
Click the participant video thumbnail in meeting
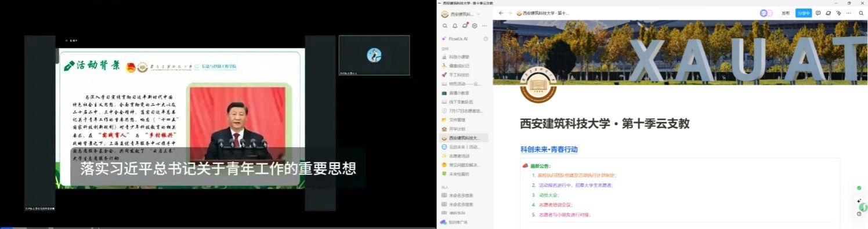[374, 56]
